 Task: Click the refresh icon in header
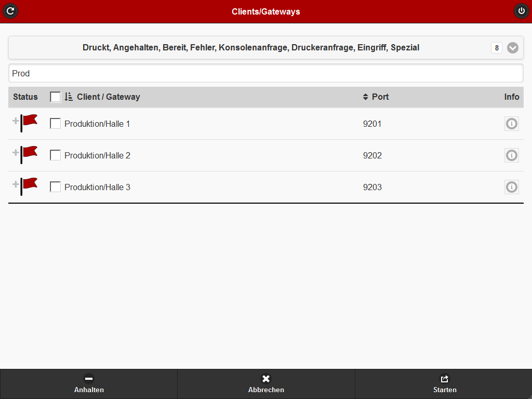click(10, 11)
